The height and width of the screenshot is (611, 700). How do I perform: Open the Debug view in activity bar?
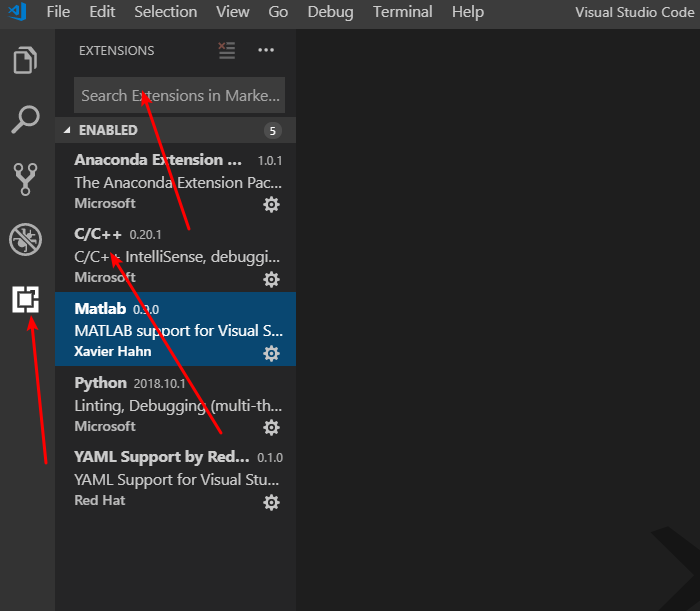25,239
